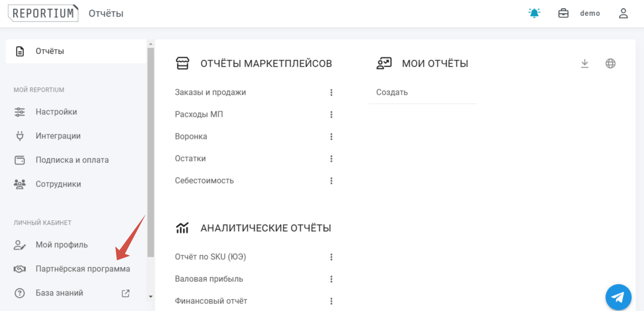Open the briefcase workspace icon
This screenshot has width=644, height=311.
click(x=563, y=14)
